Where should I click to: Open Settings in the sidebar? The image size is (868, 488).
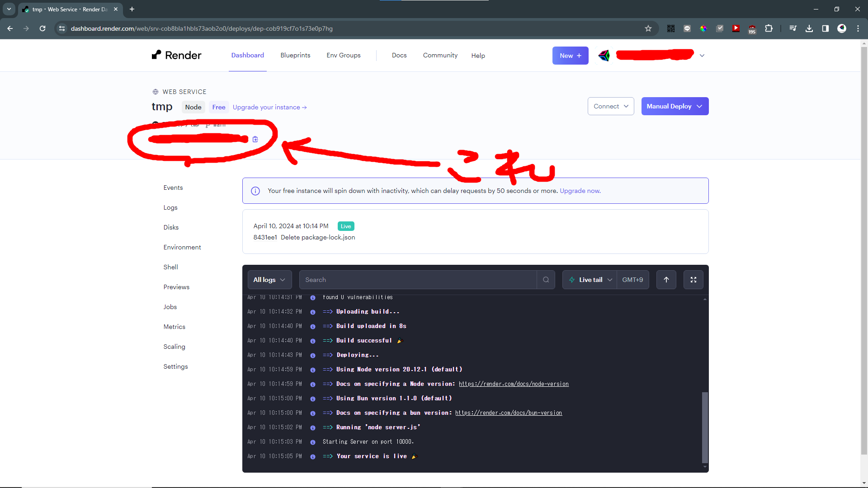pos(175,366)
